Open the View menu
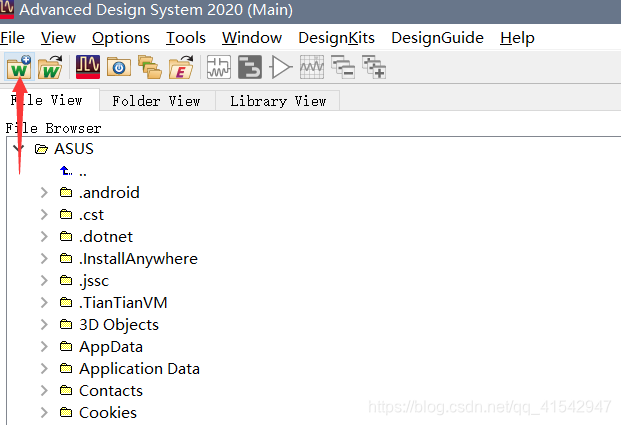This screenshot has width=621, height=425. coord(58,38)
